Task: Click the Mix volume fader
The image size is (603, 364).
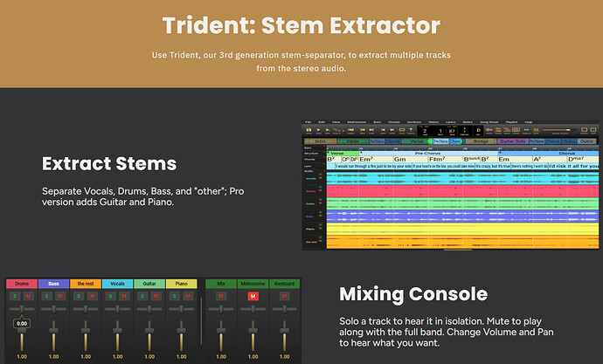Action: [221, 331]
